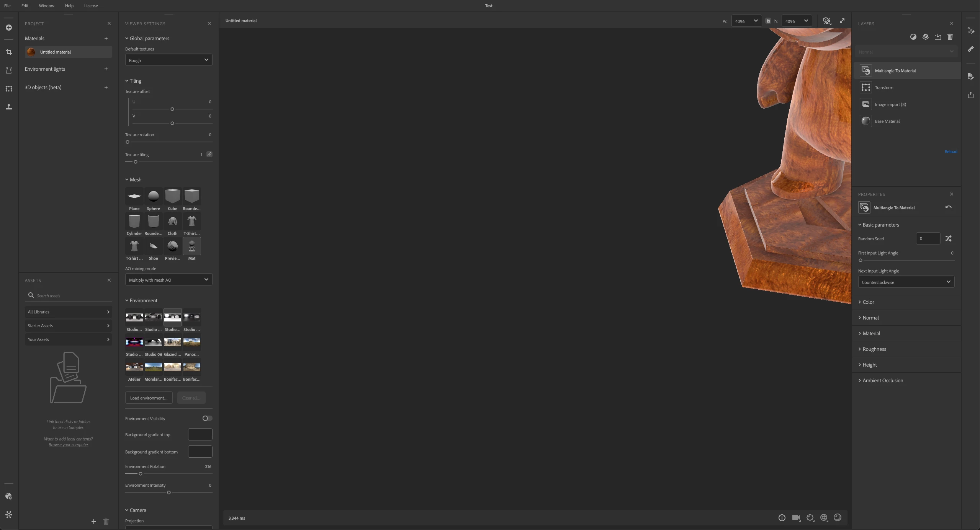Select the Clone Stamp tool icon
The image size is (980, 530).
[x=9, y=107]
